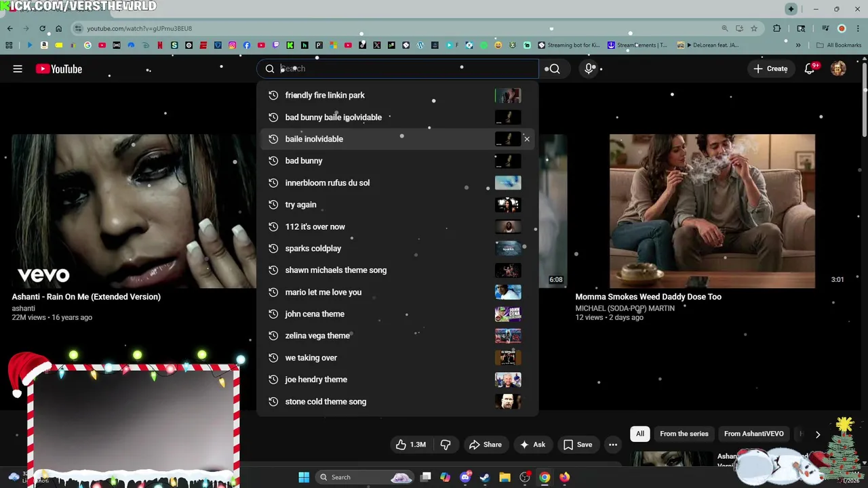The width and height of the screenshot is (868, 488).
Task: Save the video to a playlist
Action: 577,445
